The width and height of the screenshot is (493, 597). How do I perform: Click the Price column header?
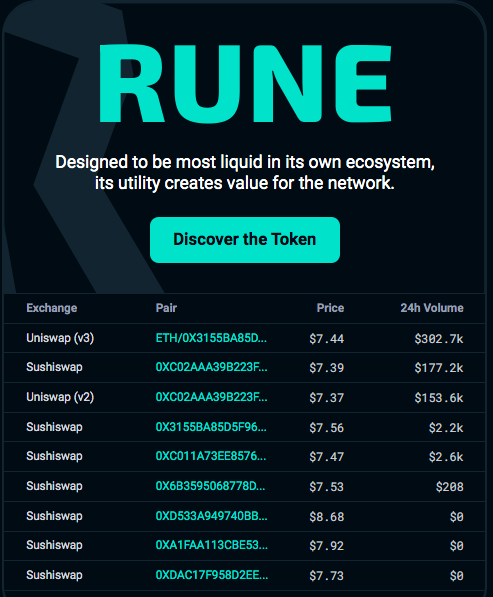[330, 308]
